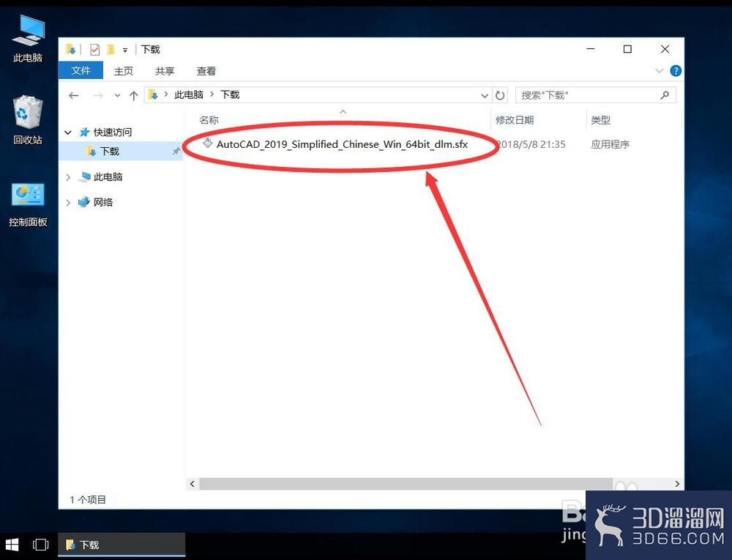Image resolution: width=732 pixels, height=560 pixels.
Task: Click the horizontal scrollbar left arrow
Action: coord(193,484)
